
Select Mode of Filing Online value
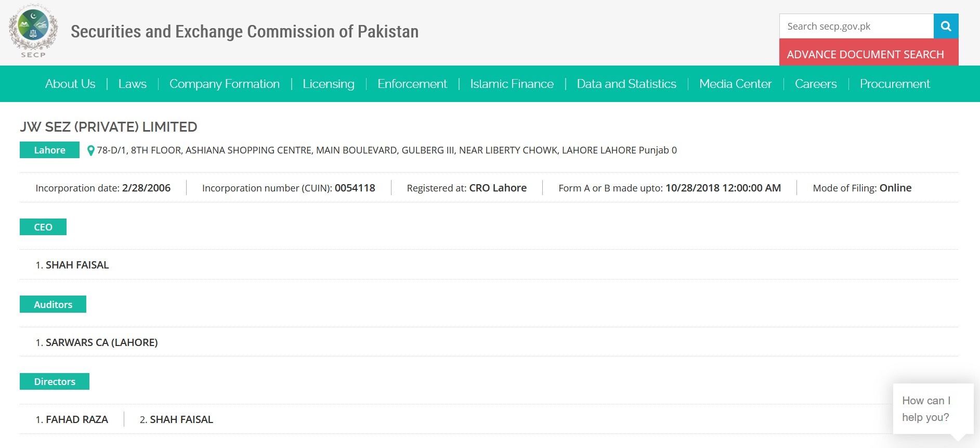pos(895,188)
